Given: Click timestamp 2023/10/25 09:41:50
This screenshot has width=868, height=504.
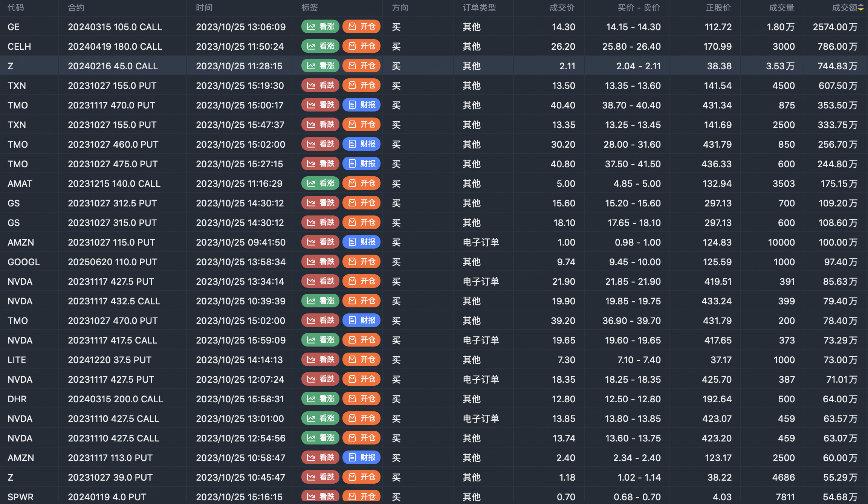Looking at the screenshot, I should click(241, 243).
